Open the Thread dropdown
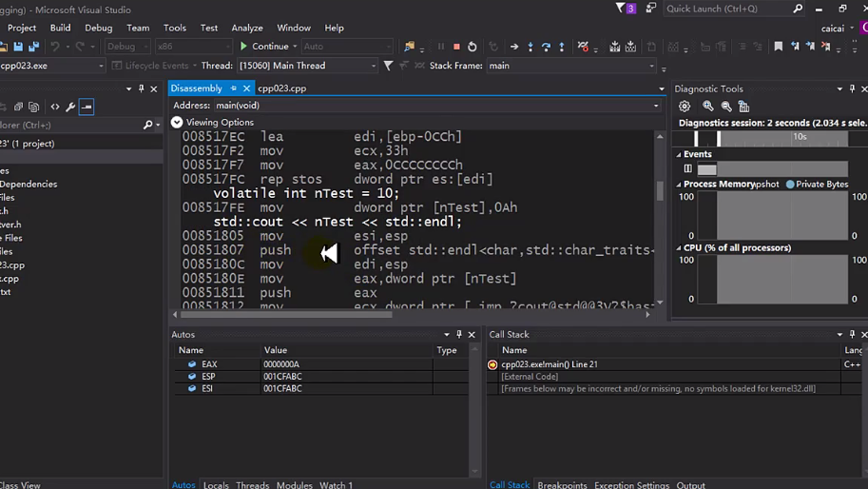868x489 pixels. pyautogui.click(x=373, y=66)
